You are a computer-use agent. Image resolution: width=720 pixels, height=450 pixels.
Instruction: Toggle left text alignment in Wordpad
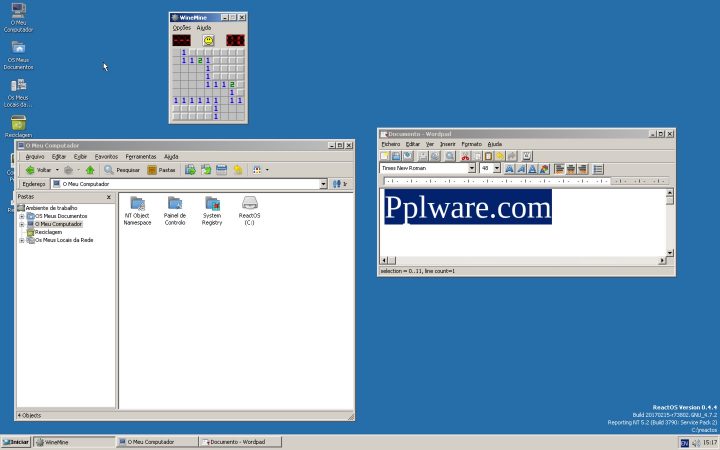pos(558,169)
